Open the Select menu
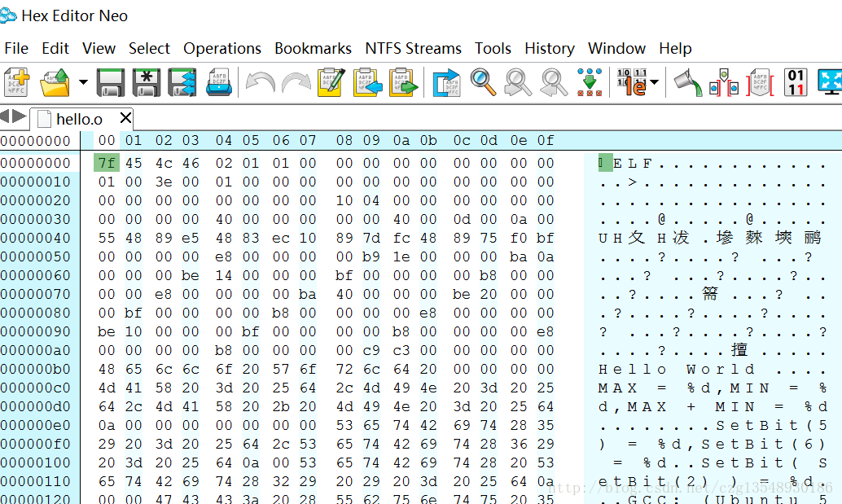 [149, 48]
